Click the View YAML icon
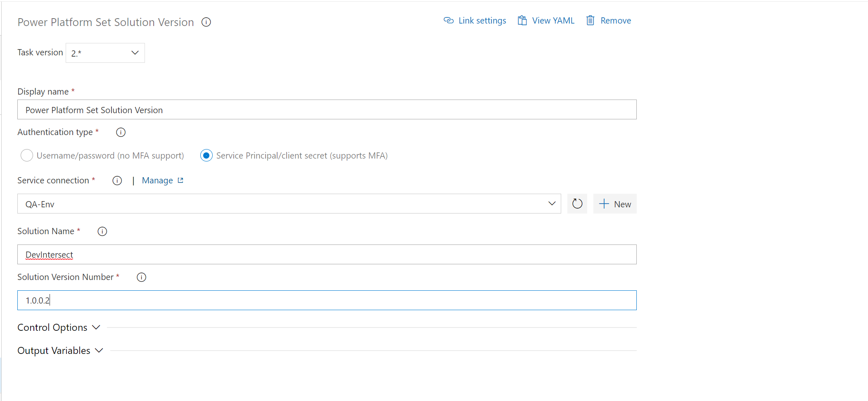868x401 pixels. (x=522, y=20)
